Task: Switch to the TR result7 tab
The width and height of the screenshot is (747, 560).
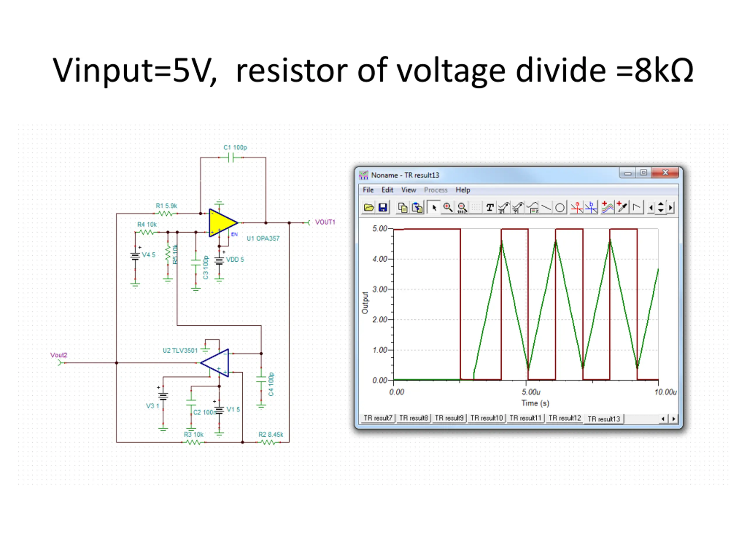Action: click(x=378, y=418)
